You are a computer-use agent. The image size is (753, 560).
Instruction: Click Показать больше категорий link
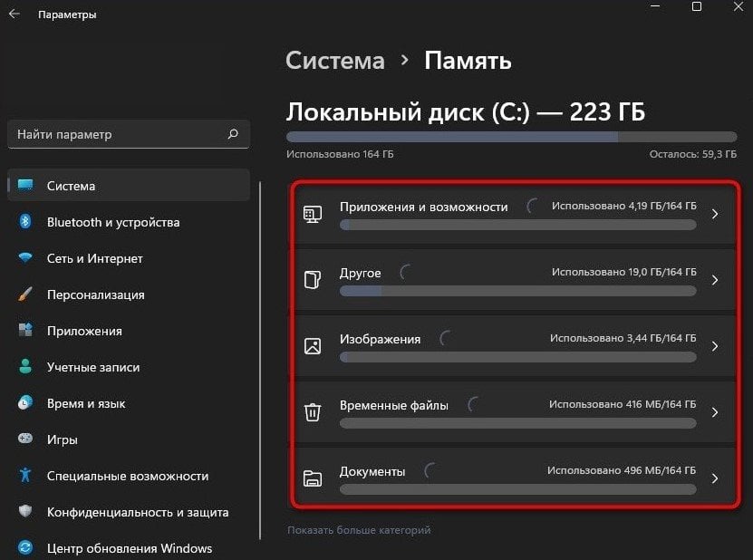click(359, 530)
